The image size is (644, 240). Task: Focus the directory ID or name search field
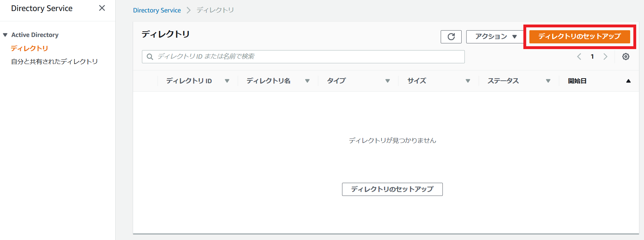(x=303, y=57)
